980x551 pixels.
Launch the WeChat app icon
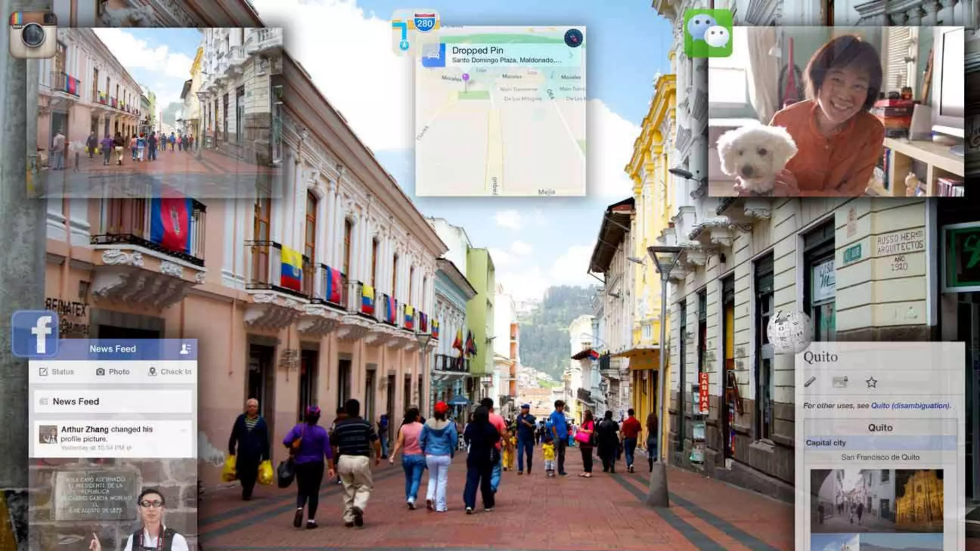[x=708, y=33]
